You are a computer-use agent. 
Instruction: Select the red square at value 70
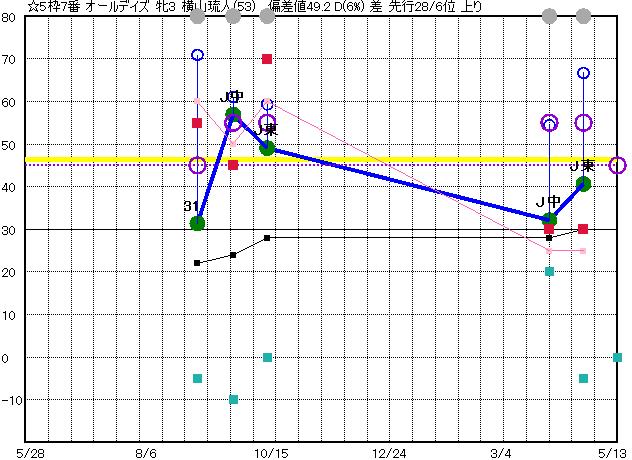(x=267, y=59)
